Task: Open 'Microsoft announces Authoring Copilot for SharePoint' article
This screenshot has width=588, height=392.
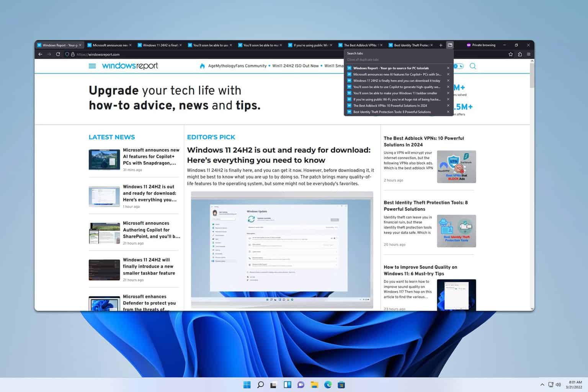Action: [151, 230]
